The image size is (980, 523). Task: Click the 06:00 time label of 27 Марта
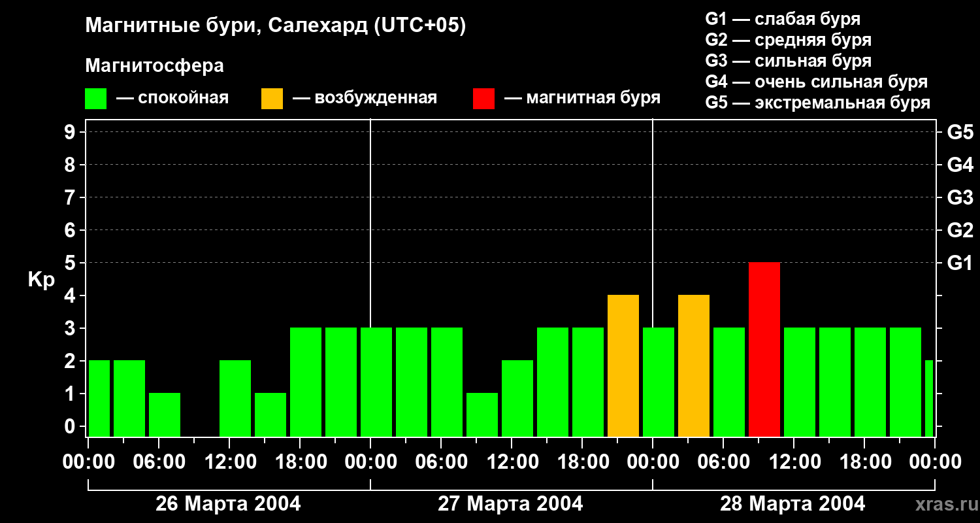[441, 462]
